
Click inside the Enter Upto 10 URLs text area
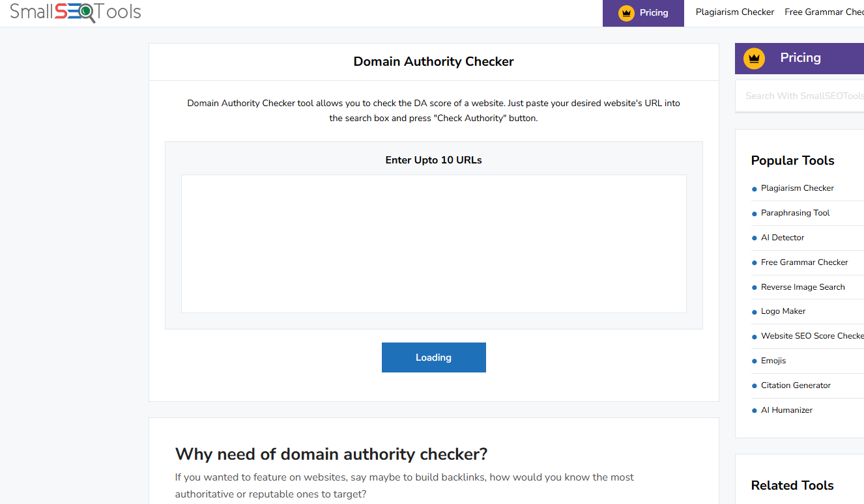[433, 244]
